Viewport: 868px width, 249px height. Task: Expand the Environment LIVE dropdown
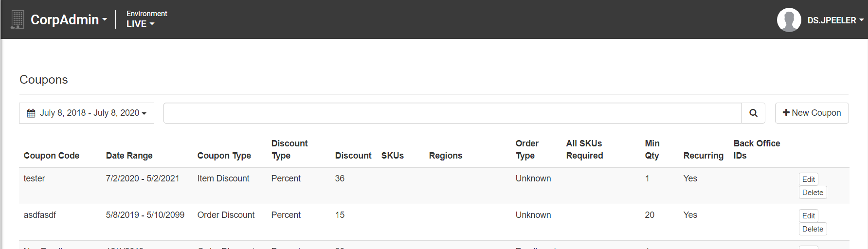[x=146, y=19]
